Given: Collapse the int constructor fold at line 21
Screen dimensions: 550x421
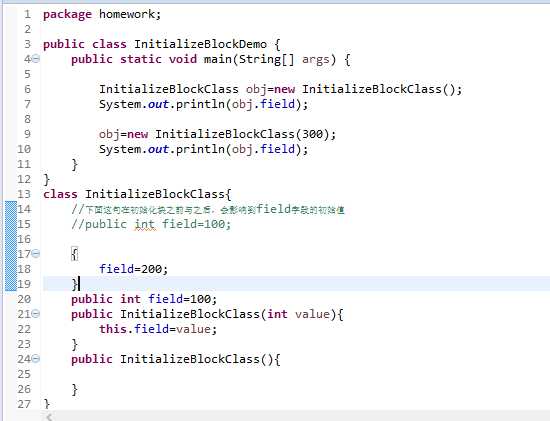Looking at the screenshot, I should pos(36,313).
